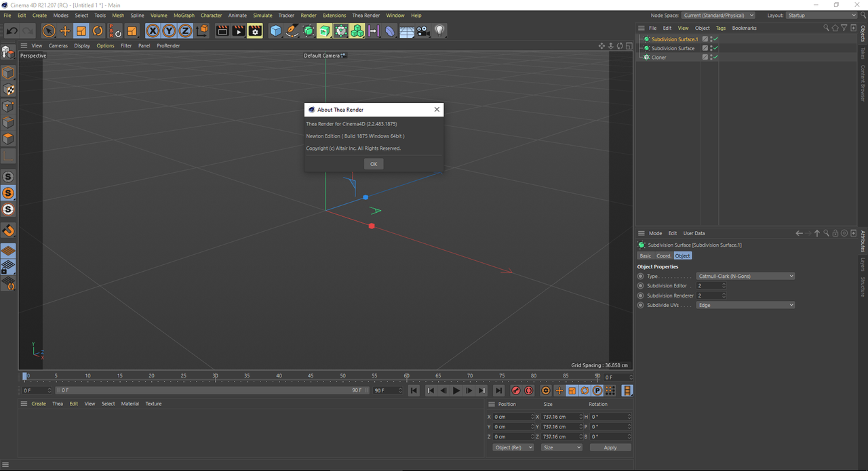The image size is (868, 471).
Task: Click the search icon in Object Manager
Action: (x=826, y=28)
